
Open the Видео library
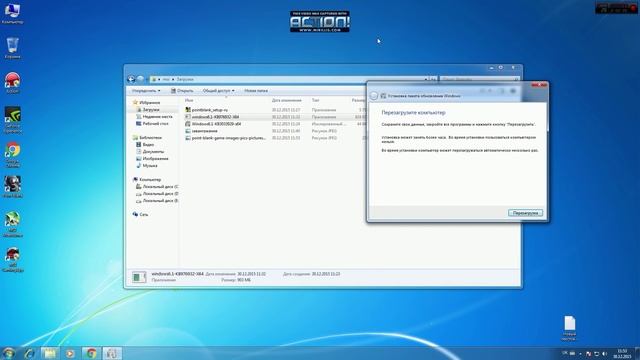[145, 144]
